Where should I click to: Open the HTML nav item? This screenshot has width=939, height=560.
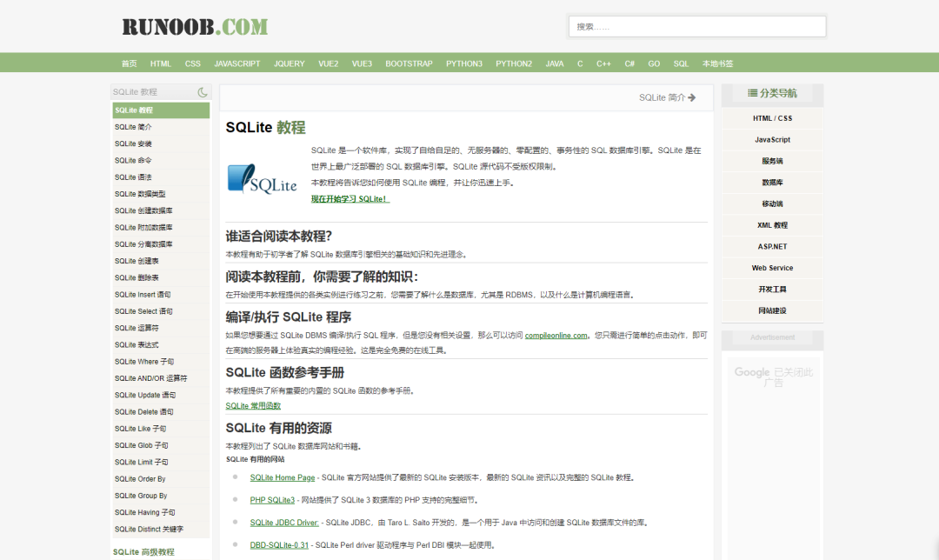[x=161, y=63]
